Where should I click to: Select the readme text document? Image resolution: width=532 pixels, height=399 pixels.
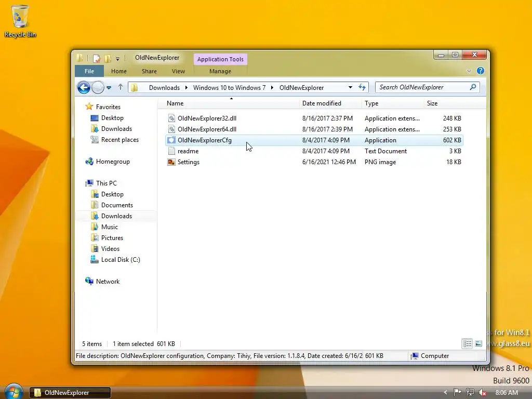pyautogui.click(x=314, y=151)
